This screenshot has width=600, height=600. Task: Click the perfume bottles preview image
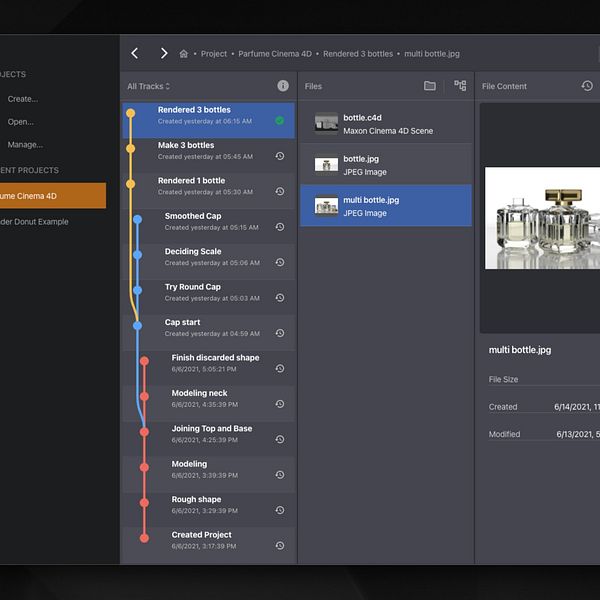542,218
